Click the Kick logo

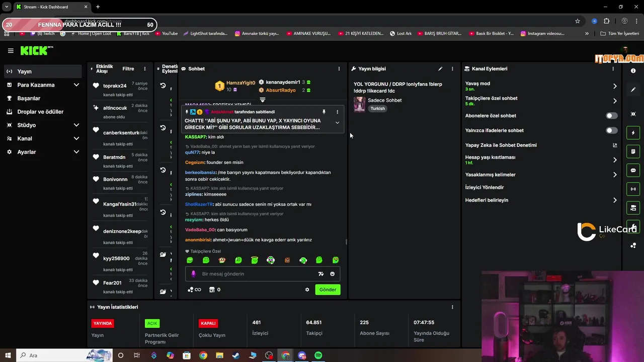point(37,50)
